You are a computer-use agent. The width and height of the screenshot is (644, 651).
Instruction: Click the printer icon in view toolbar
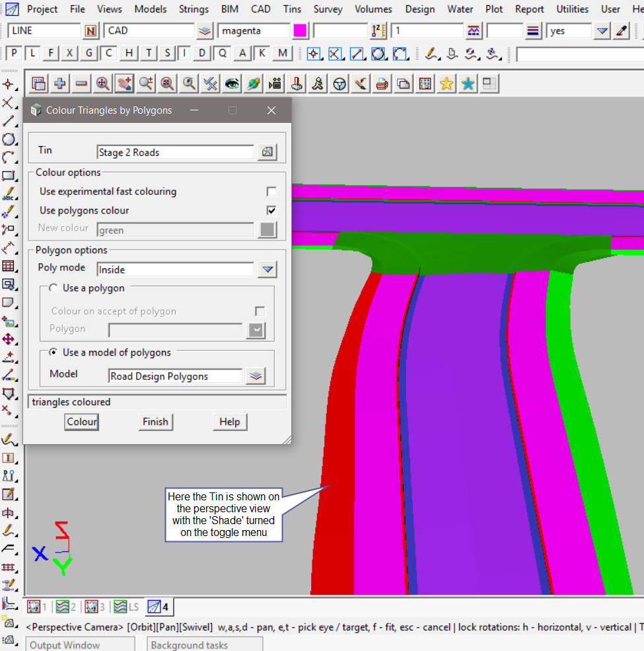pyautogui.click(x=382, y=83)
